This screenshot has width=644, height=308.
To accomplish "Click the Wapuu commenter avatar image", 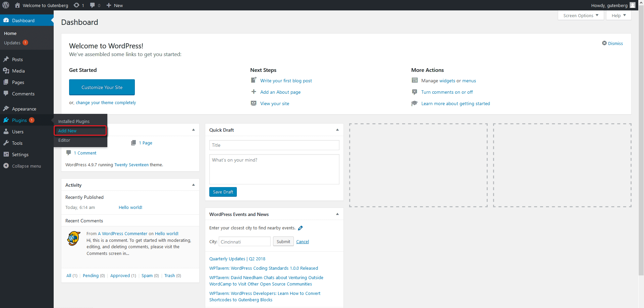I will point(74,238).
